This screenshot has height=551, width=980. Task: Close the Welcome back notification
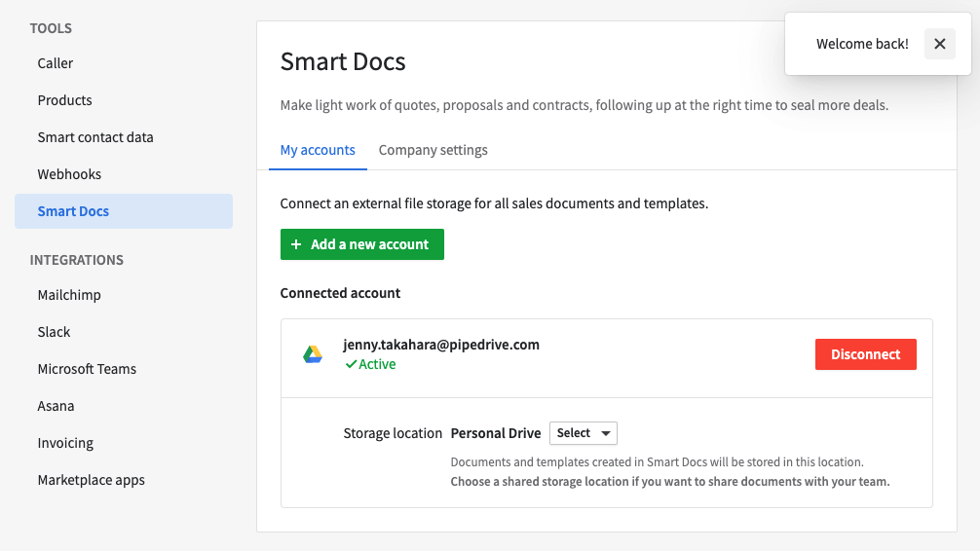point(939,44)
